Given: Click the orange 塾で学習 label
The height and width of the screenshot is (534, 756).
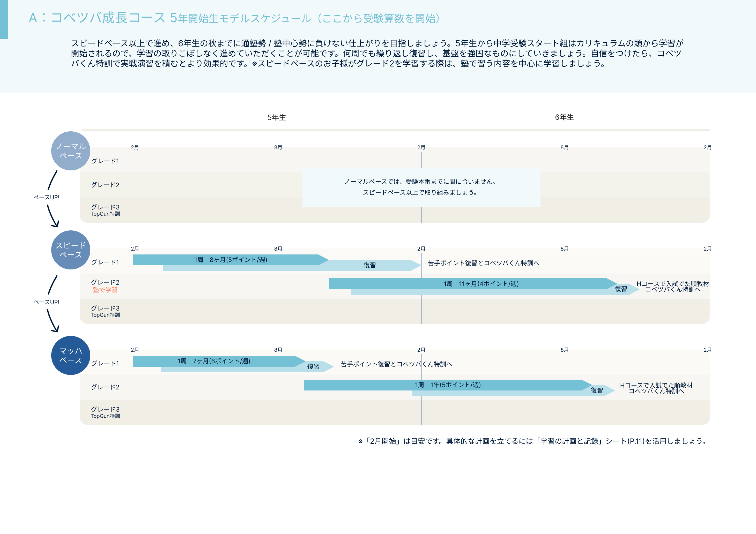Looking at the screenshot, I should coord(105,290).
